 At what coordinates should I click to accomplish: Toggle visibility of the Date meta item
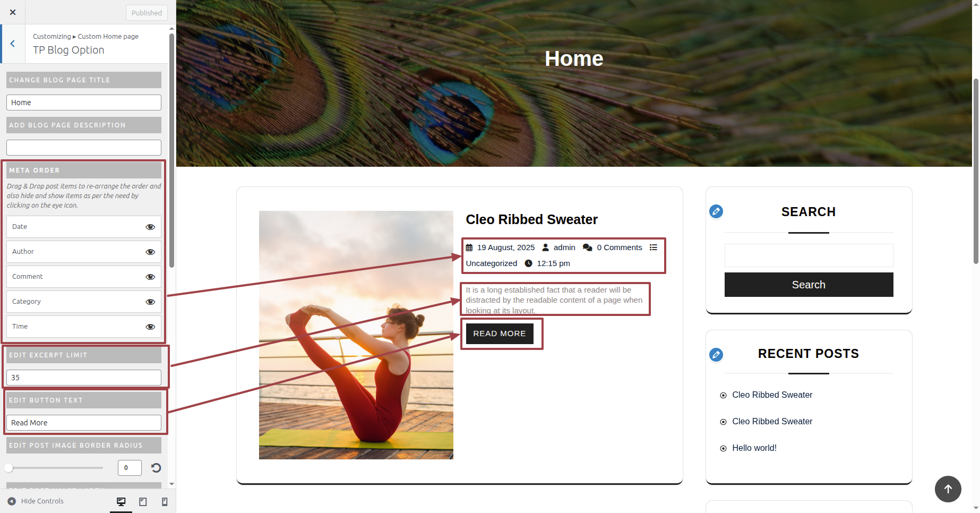coord(150,227)
